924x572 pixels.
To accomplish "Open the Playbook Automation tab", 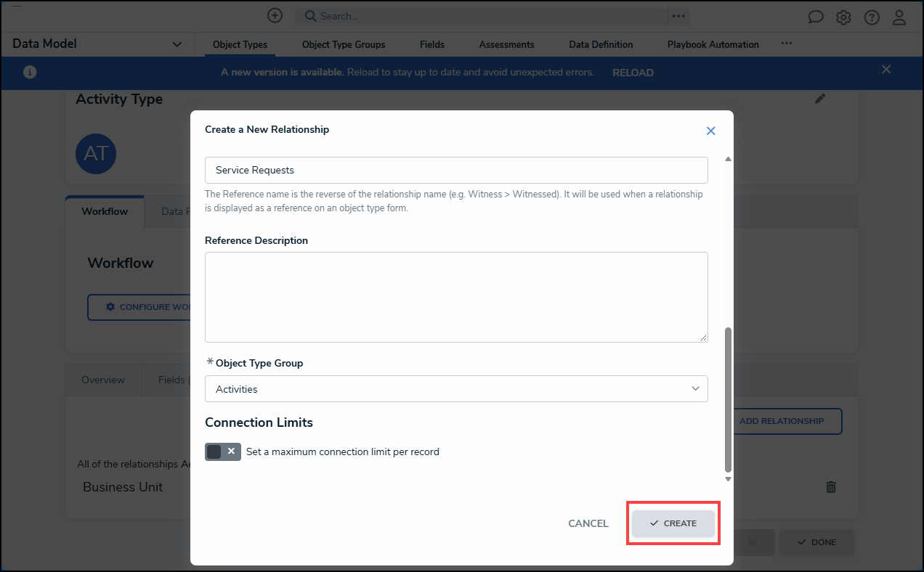I will pyautogui.click(x=713, y=44).
